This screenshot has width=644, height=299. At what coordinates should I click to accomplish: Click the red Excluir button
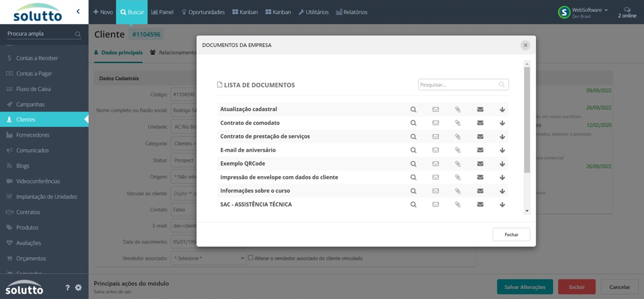click(577, 287)
